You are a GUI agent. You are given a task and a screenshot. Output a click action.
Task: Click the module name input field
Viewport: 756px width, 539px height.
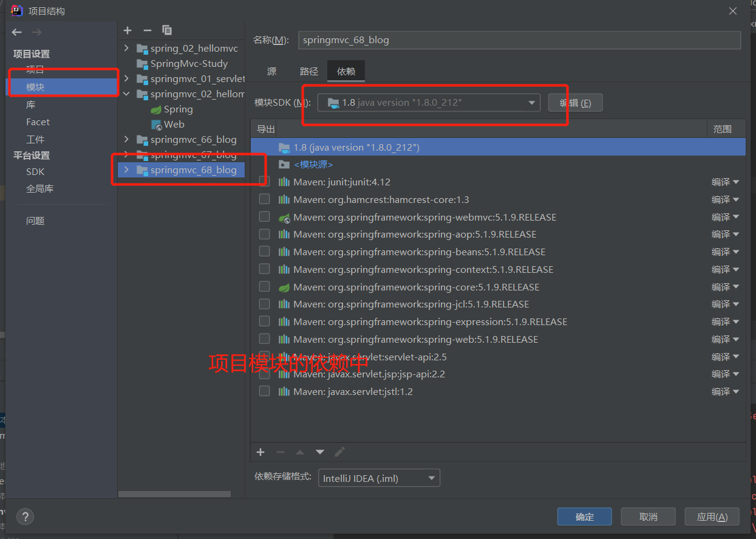[519, 40]
